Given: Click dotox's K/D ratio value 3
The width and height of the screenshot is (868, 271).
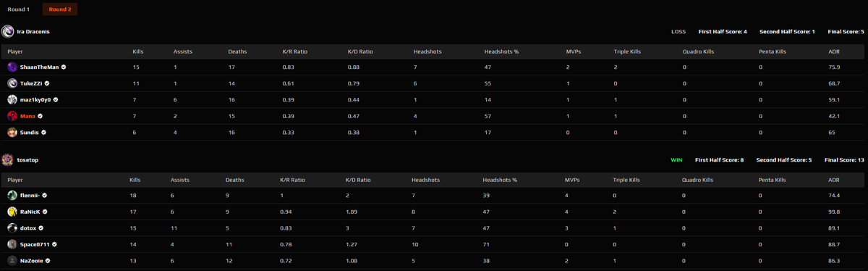Looking at the screenshot, I should (x=347, y=228).
